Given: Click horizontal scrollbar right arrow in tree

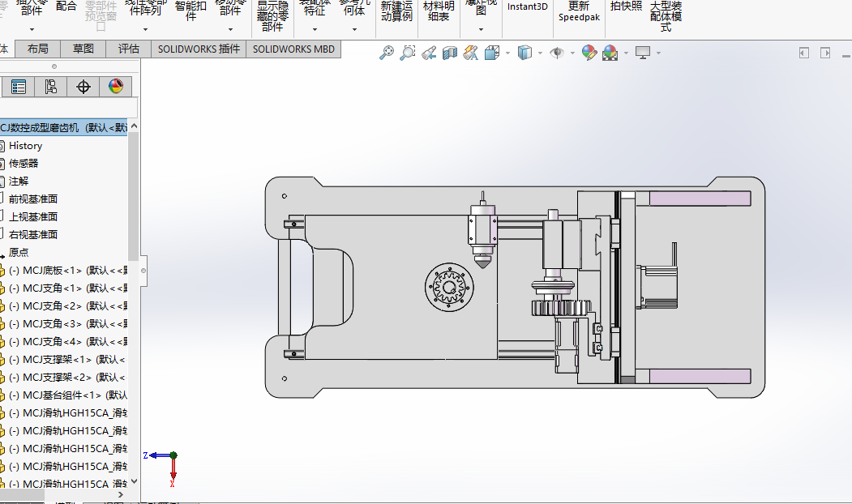Looking at the screenshot, I should (121, 495).
